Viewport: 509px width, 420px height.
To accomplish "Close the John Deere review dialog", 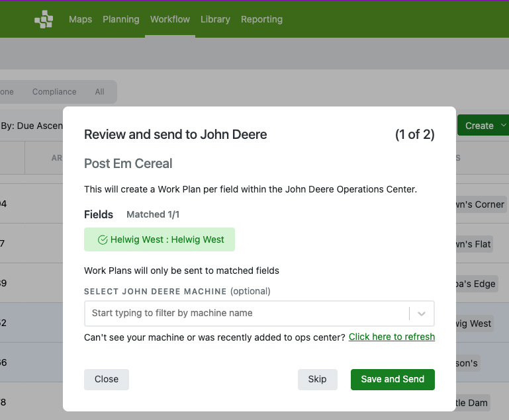I will point(107,379).
